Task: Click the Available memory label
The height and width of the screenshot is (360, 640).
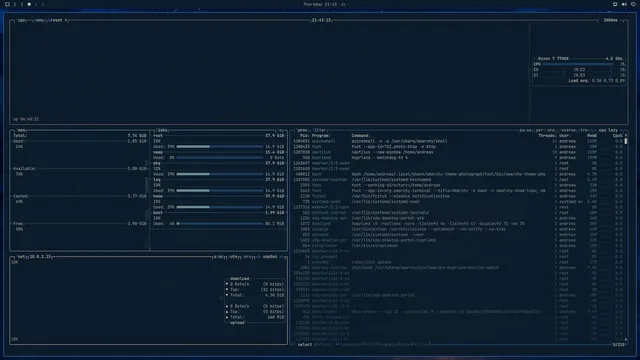Action: click(24, 169)
